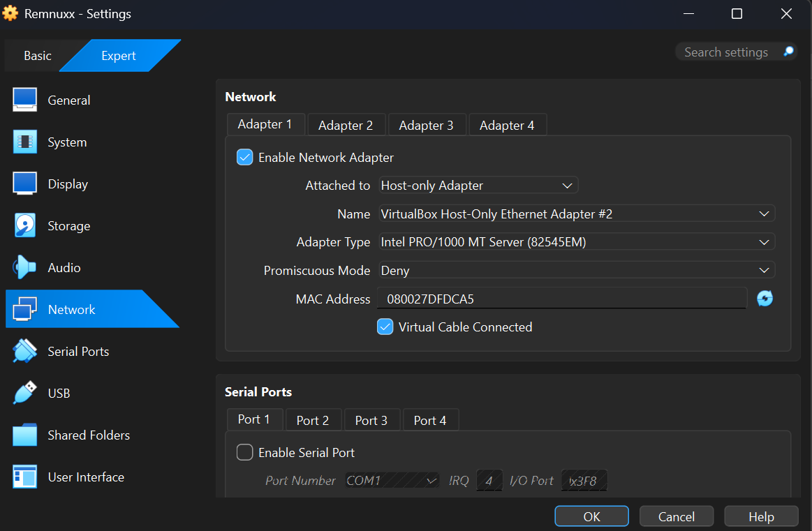
Task: Maximize the Settings window
Action: 737,13
